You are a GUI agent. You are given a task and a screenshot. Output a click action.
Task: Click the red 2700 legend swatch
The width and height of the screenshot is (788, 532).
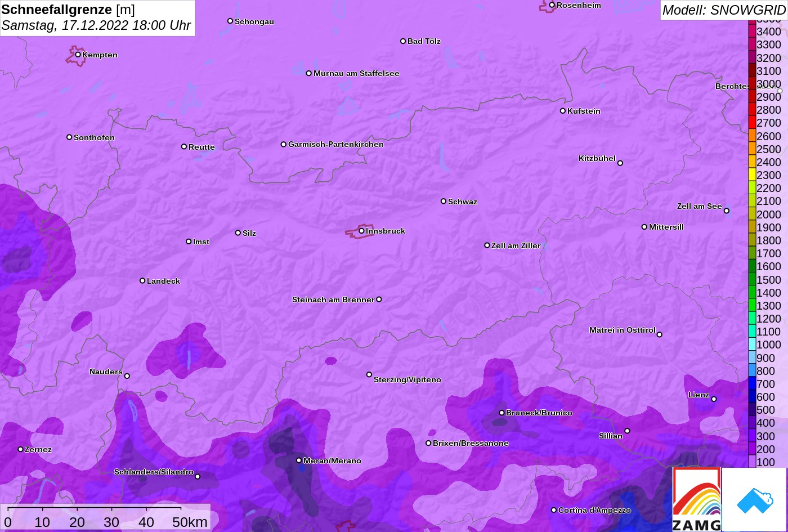coord(752,123)
